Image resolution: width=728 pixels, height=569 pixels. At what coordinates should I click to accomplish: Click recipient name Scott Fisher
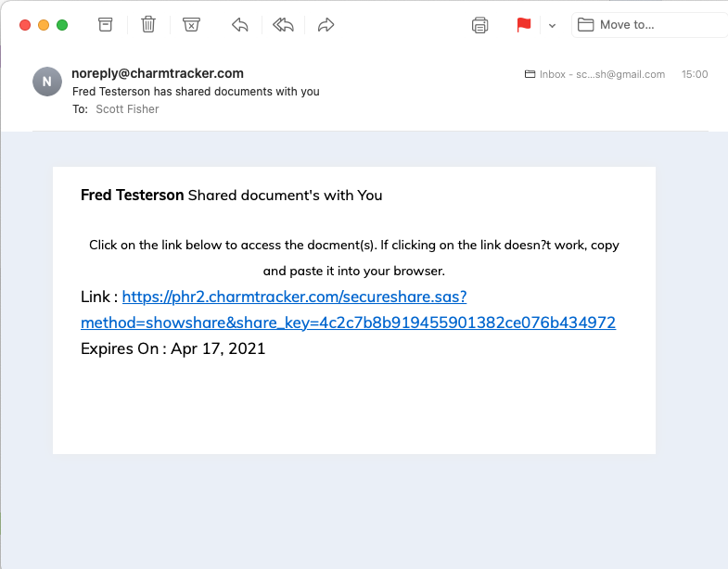(x=127, y=109)
